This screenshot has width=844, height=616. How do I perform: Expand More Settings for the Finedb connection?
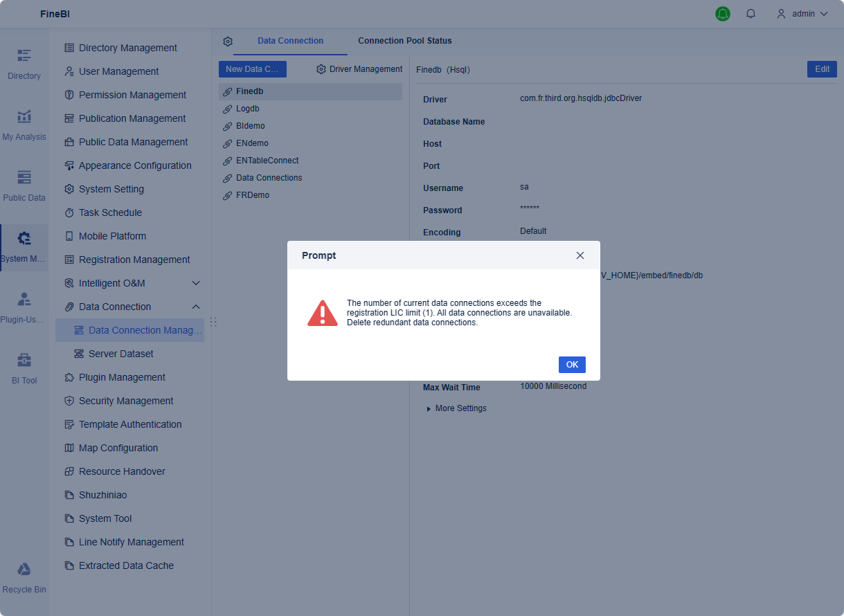(x=456, y=408)
